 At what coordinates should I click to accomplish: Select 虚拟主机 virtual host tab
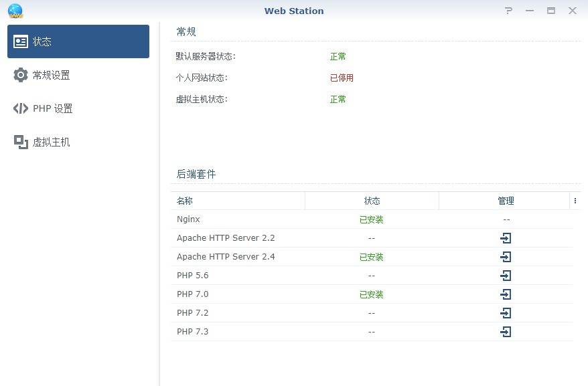78,142
